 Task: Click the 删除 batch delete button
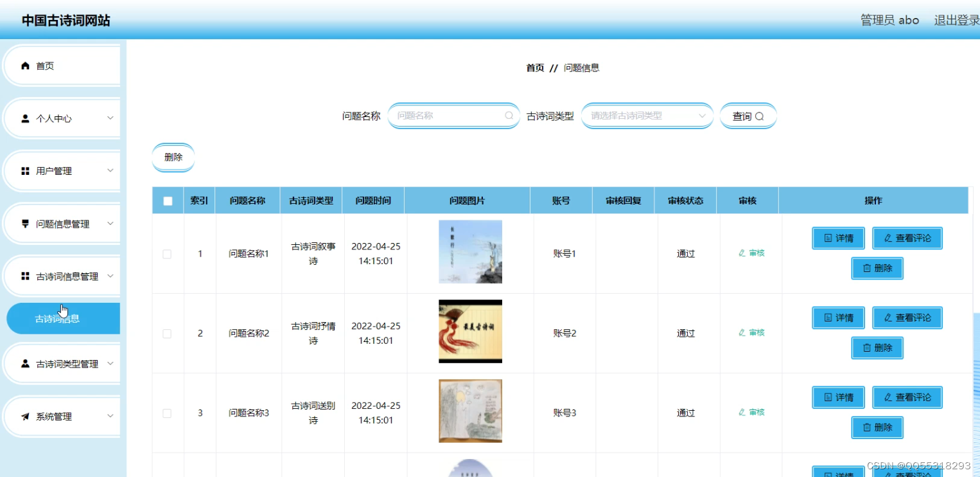tap(173, 157)
